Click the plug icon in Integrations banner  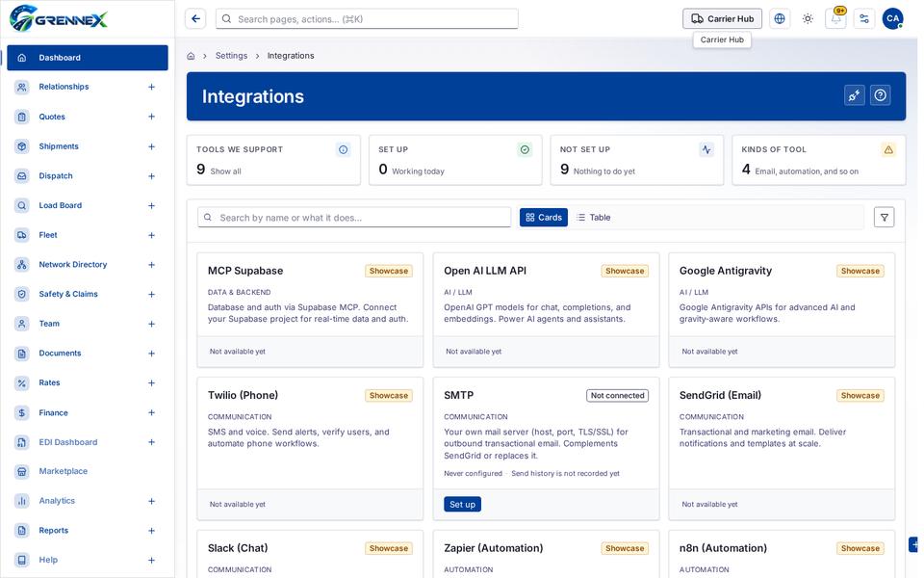854,95
